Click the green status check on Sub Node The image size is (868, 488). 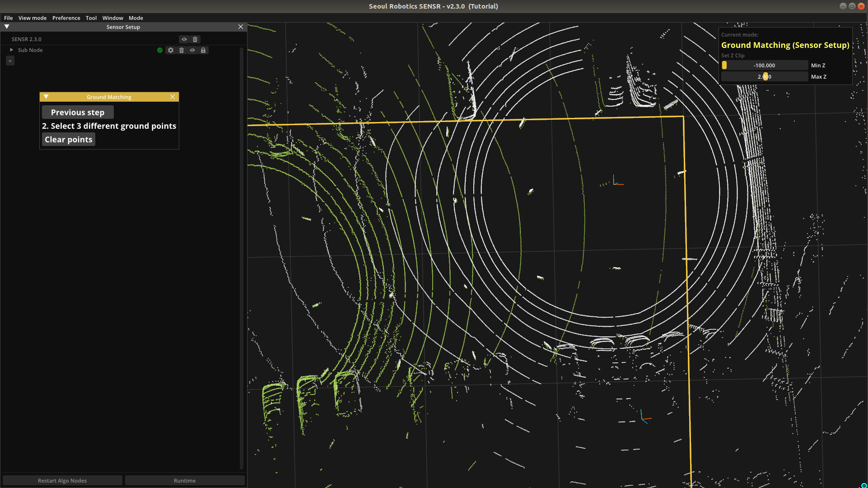tap(160, 50)
